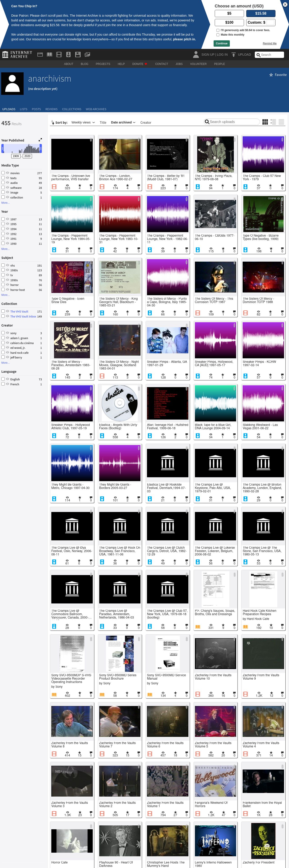The image size is (289, 868).
Task: Click the Continue donation button
Action: click(221, 43)
